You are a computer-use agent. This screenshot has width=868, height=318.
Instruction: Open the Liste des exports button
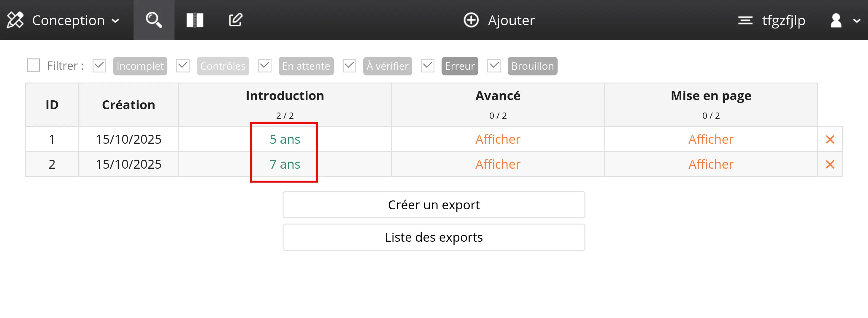pos(434,237)
